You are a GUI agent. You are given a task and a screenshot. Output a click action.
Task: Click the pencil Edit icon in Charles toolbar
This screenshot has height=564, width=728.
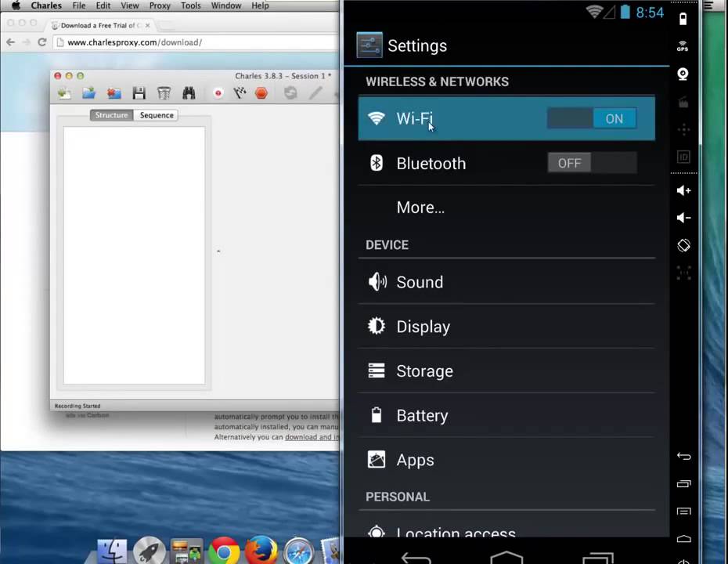315,93
